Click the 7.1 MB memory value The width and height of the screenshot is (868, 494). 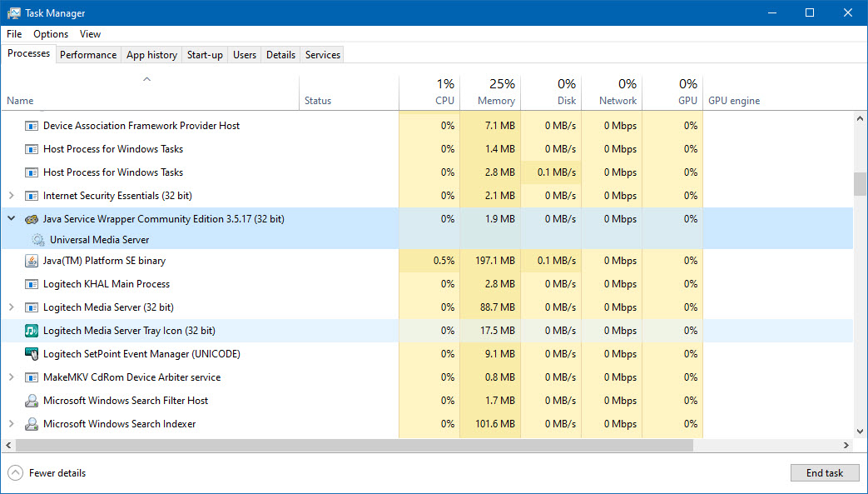(x=500, y=126)
